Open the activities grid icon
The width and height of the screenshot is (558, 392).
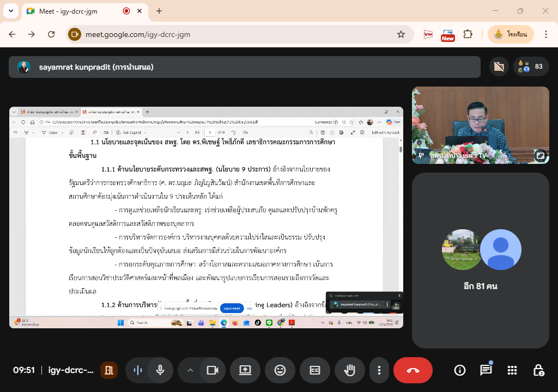click(512, 370)
